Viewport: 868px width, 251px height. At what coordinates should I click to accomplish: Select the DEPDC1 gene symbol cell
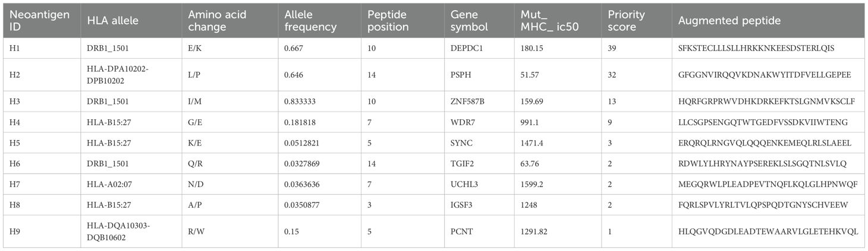point(467,48)
